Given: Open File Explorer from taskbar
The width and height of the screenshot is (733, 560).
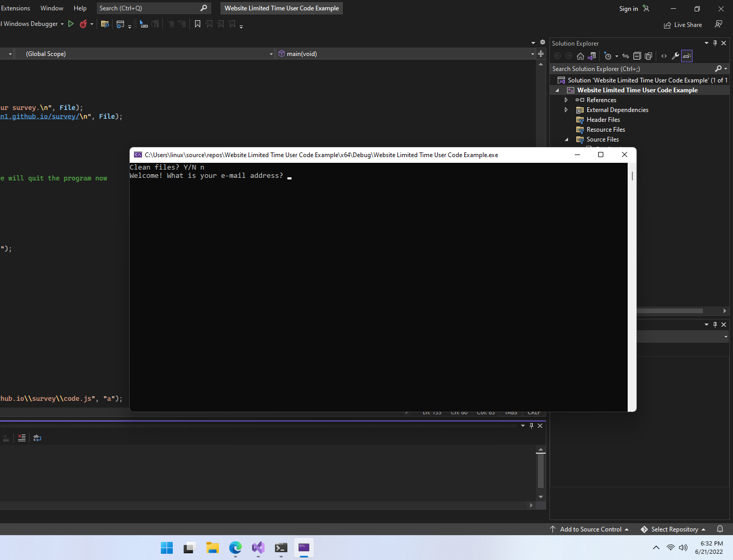Looking at the screenshot, I should [212, 548].
